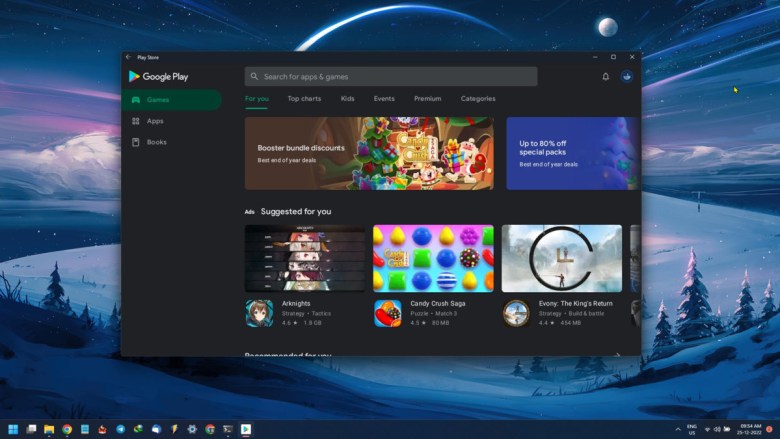Click the back arrow in Play Store title bar
Viewport: 780px width, 439px height.
[x=128, y=57]
